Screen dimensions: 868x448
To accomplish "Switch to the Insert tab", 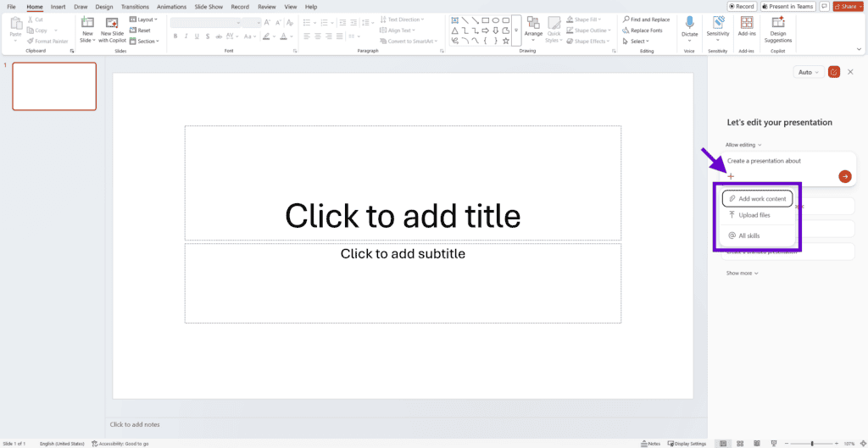I will 58,7.
